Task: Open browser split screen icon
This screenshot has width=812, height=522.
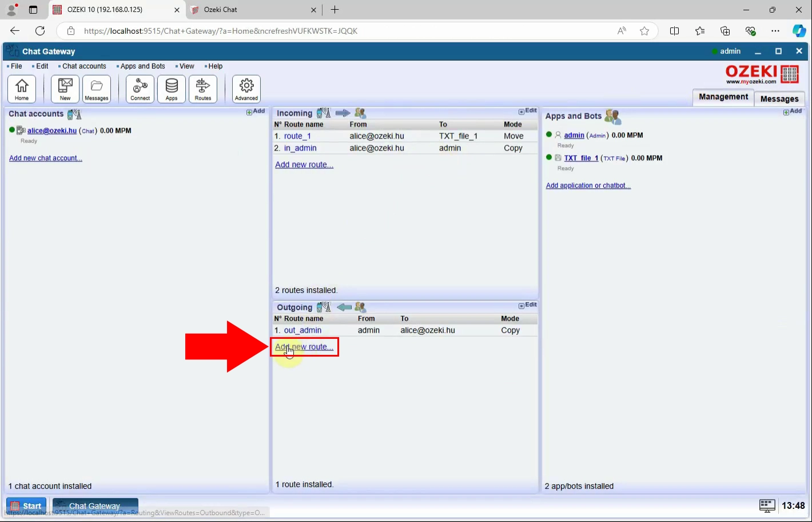Action: tap(674, 31)
